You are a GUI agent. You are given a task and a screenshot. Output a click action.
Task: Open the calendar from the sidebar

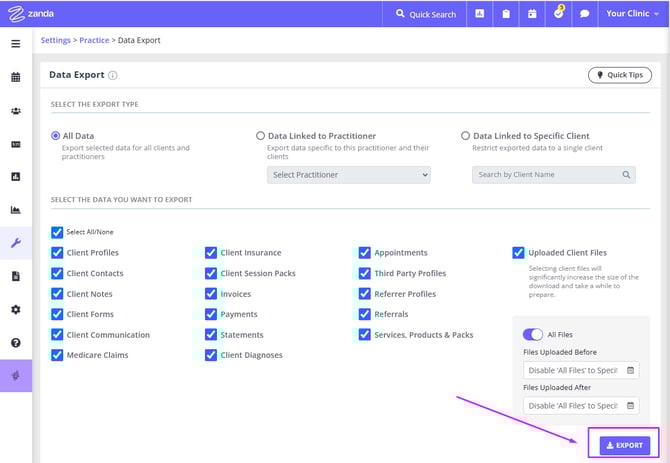click(15, 77)
